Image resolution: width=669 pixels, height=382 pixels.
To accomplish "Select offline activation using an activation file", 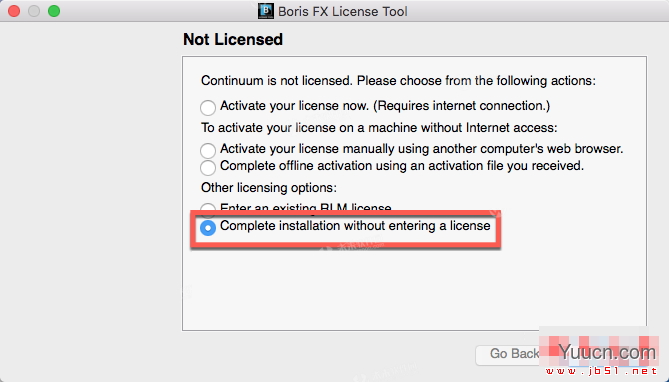I will pyautogui.click(x=208, y=167).
